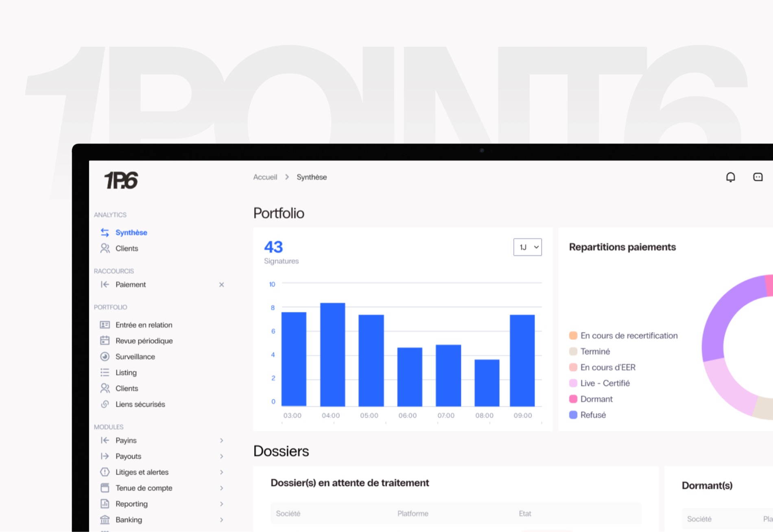
Task: Click the Accueil breadcrumb link
Action: (265, 177)
